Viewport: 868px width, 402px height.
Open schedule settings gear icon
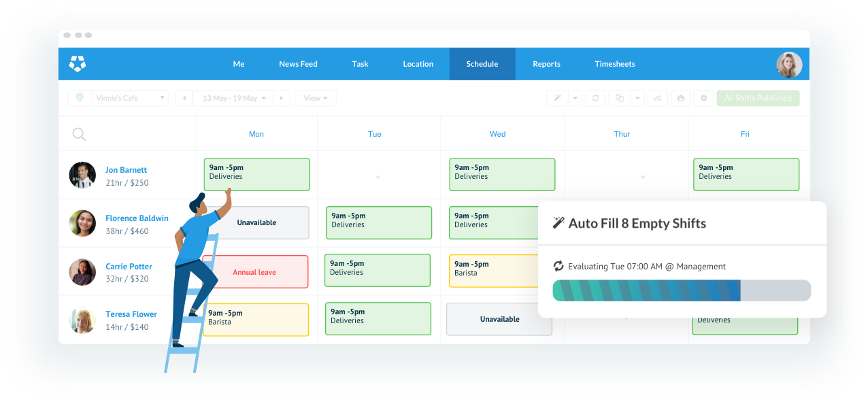click(x=704, y=98)
